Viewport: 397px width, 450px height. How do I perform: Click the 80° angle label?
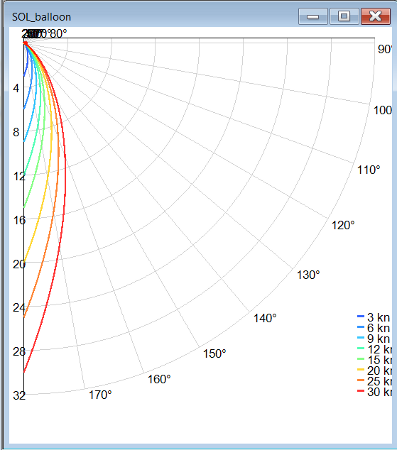tap(59, 34)
